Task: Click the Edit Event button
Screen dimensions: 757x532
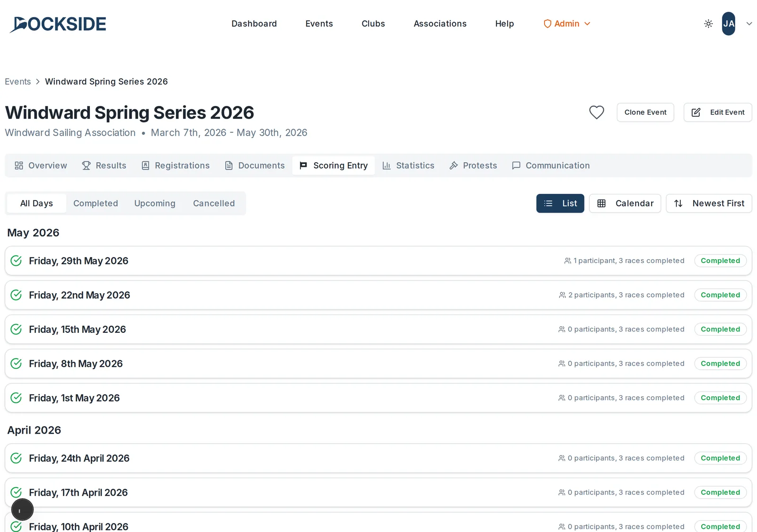Action: pos(718,112)
